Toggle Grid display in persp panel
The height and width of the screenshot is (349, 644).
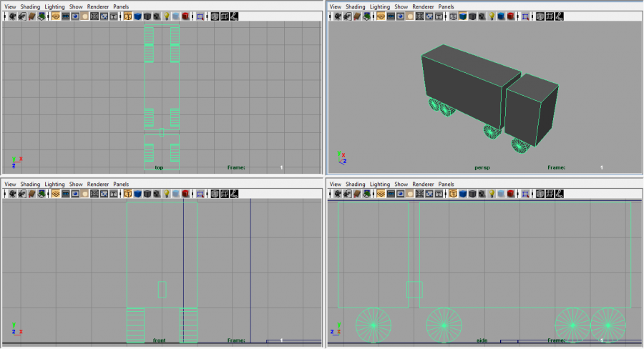(381, 16)
